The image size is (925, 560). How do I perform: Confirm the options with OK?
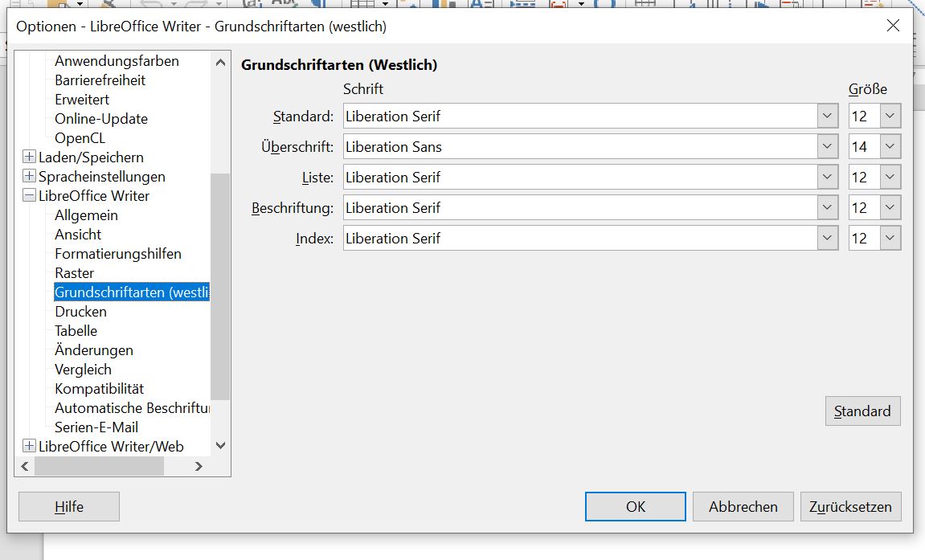(636, 506)
